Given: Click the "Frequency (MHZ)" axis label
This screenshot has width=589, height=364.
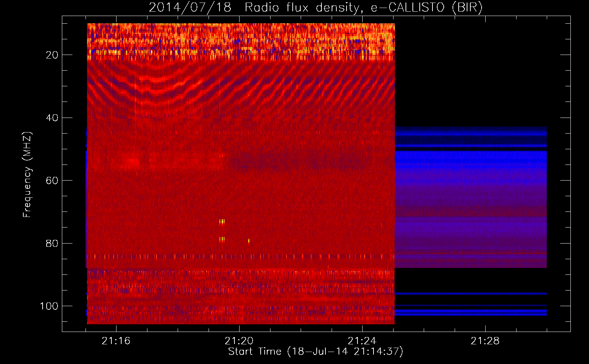Looking at the screenshot, I should pos(27,174).
